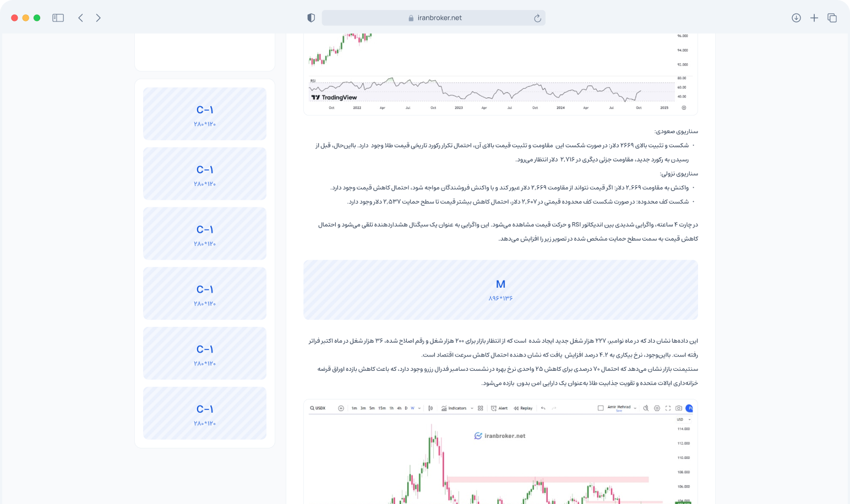Expand the Amir Mehrad layout dropdown
The width and height of the screenshot is (850, 504).
(635, 408)
